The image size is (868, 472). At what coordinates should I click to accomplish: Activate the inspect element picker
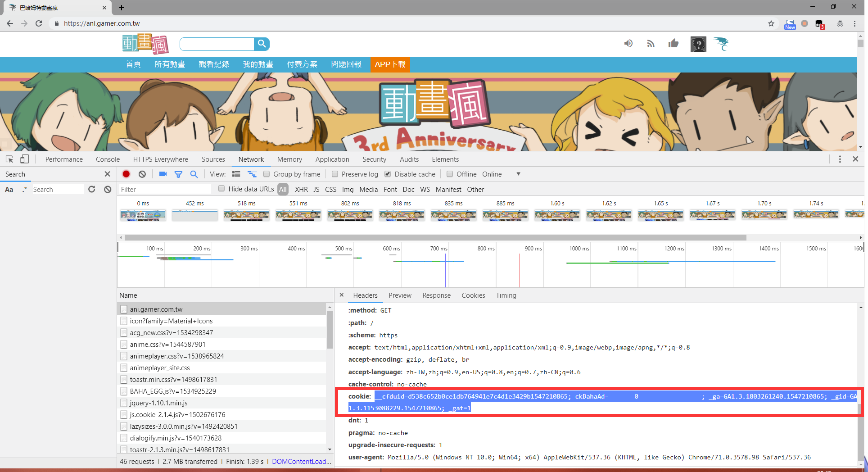[9, 159]
